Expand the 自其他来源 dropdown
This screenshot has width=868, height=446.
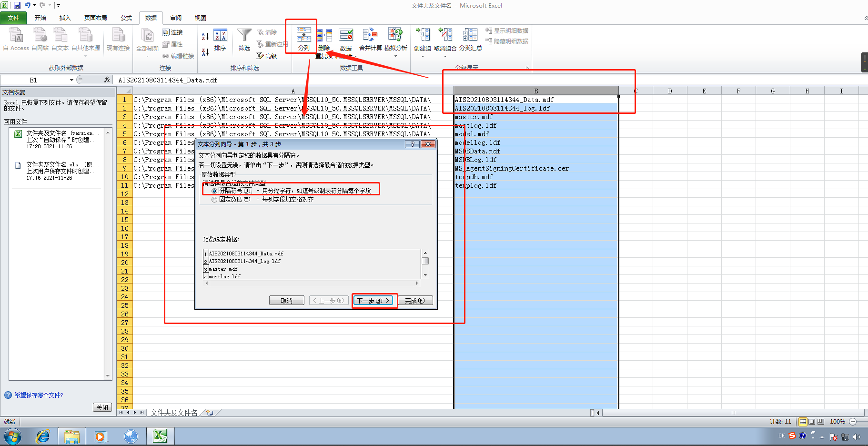[x=86, y=55]
